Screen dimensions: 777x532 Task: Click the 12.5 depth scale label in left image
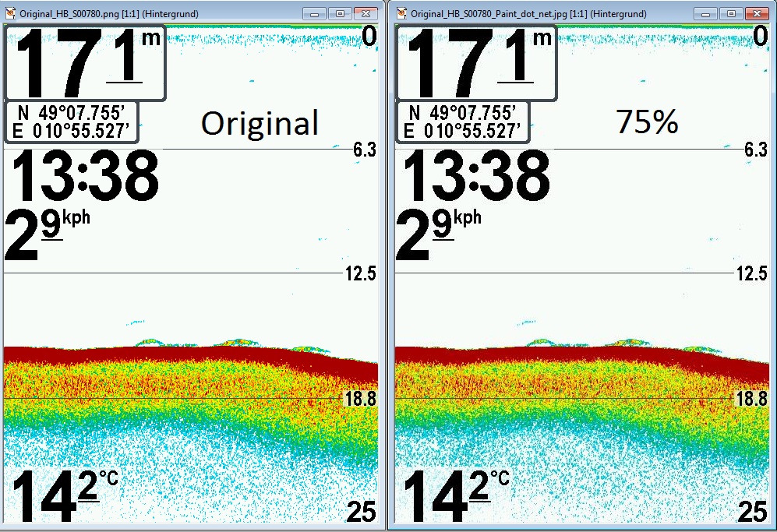tap(360, 273)
